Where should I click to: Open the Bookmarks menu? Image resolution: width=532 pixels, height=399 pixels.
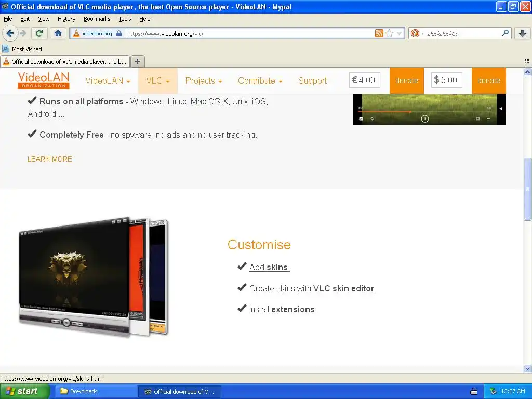pos(97,19)
